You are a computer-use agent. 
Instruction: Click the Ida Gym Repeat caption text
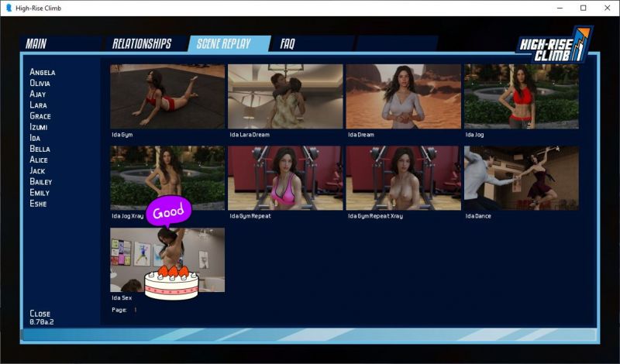click(x=250, y=216)
